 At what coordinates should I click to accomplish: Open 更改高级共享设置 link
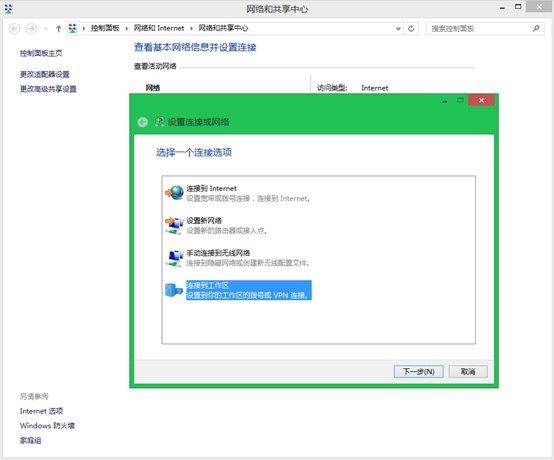(48, 89)
